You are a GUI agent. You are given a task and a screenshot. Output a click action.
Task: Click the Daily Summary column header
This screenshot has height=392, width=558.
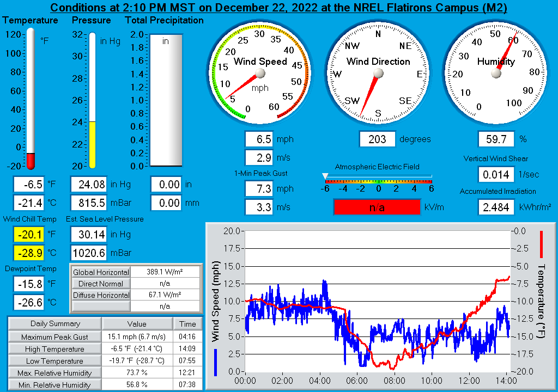coord(55,324)
